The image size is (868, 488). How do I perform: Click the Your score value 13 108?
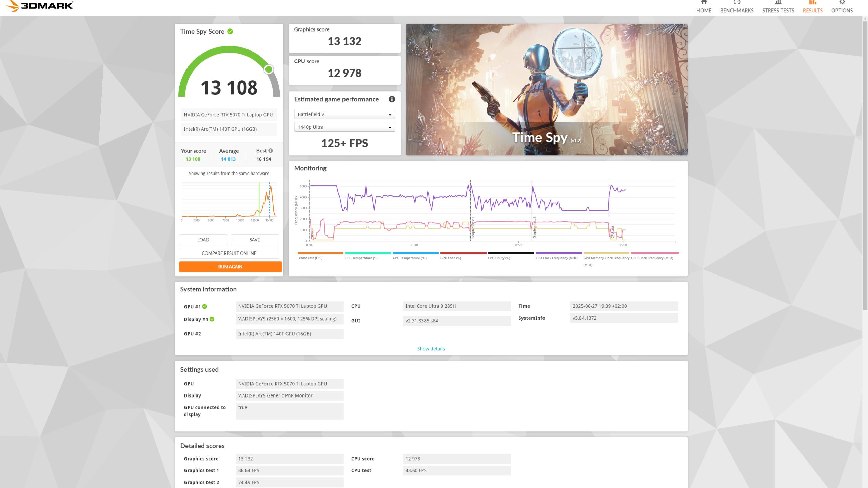[193, 159]
